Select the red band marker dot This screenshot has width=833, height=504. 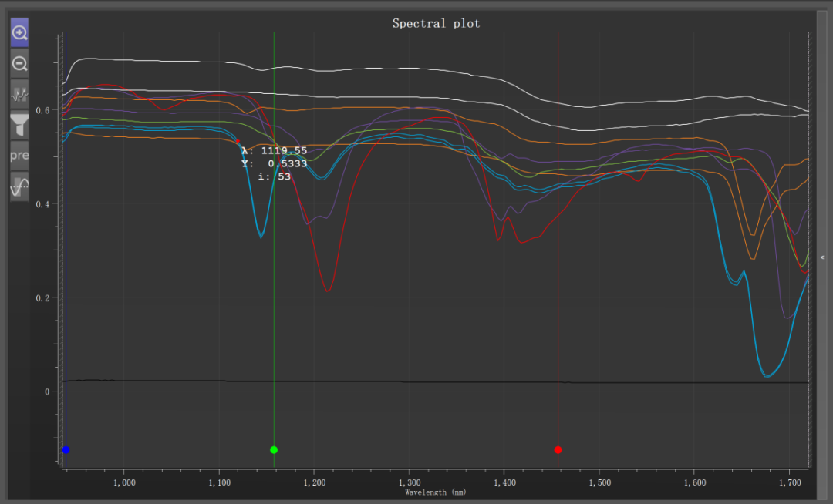pyautogui.click(x=558, y=450)
